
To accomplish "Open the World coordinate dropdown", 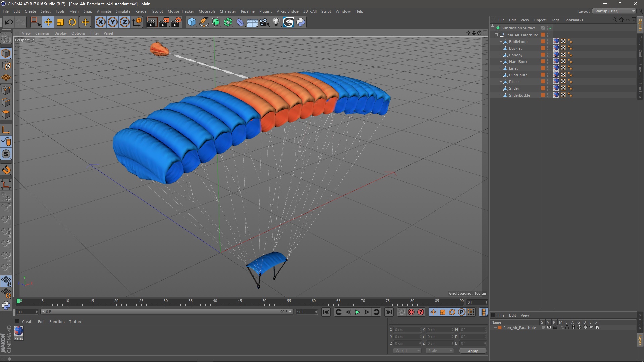I will pos(407,351).
